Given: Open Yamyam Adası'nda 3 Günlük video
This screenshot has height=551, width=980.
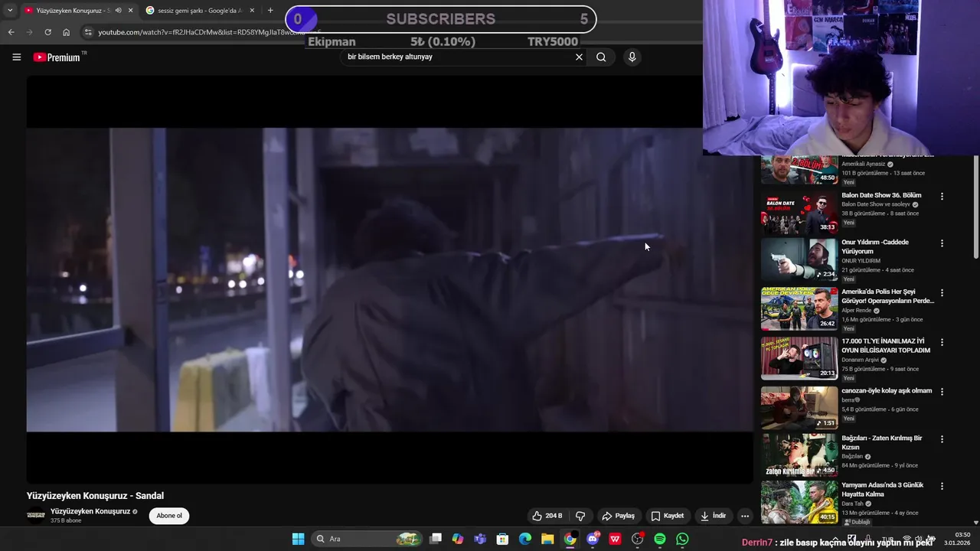Looking at the screenshot, I should click(883, 489).
